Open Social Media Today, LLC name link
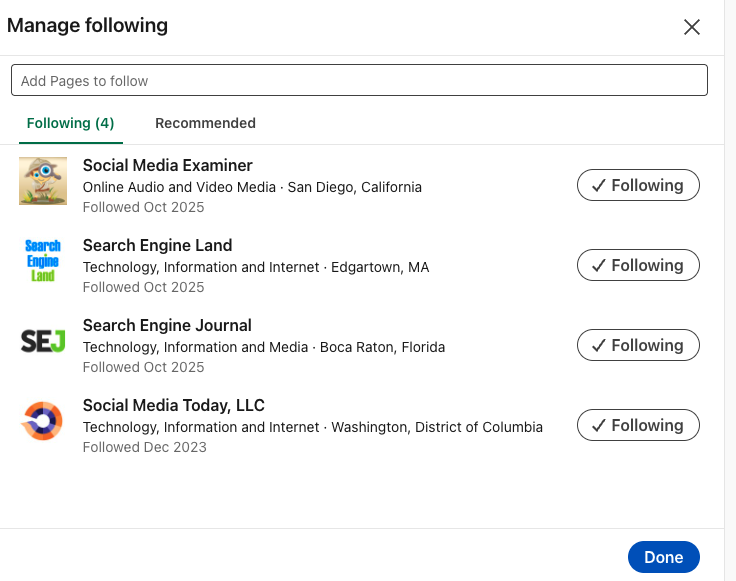The image size is (736, 581). coord(173,405)
